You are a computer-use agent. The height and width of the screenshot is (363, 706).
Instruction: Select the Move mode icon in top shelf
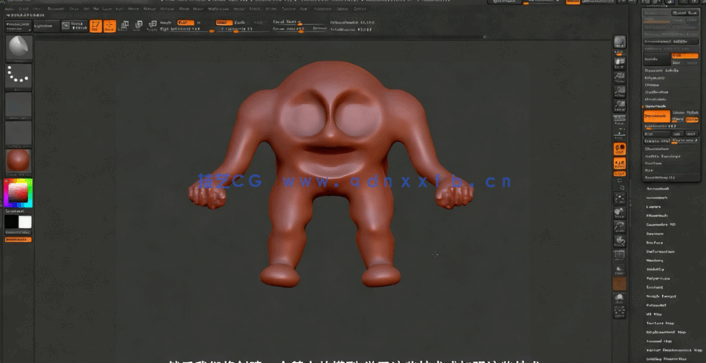tap(124, 26)
